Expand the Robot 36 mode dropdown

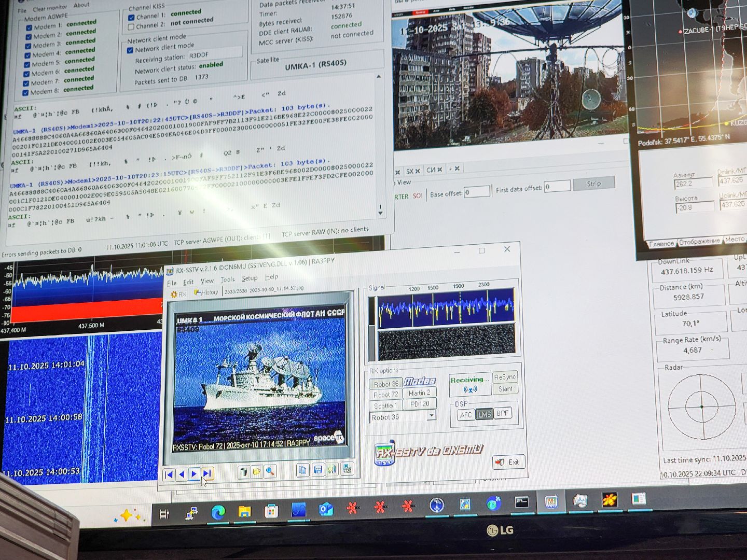431,416
